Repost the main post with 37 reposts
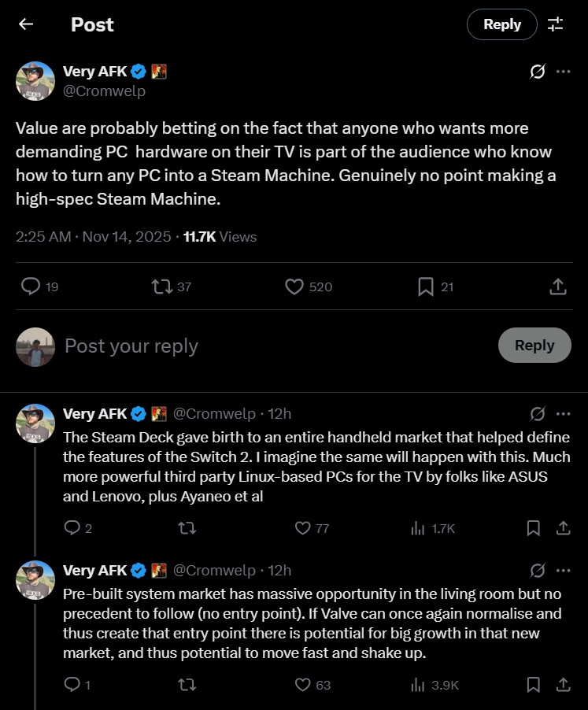 pyautogui.click(x=162, y=287)
